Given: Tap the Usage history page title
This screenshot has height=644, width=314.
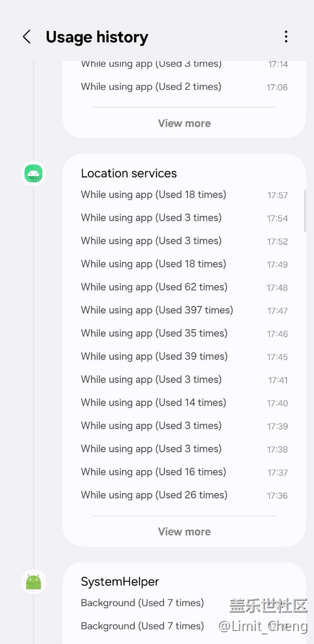Looking at the screenshot, I should [x=97, y=37].
